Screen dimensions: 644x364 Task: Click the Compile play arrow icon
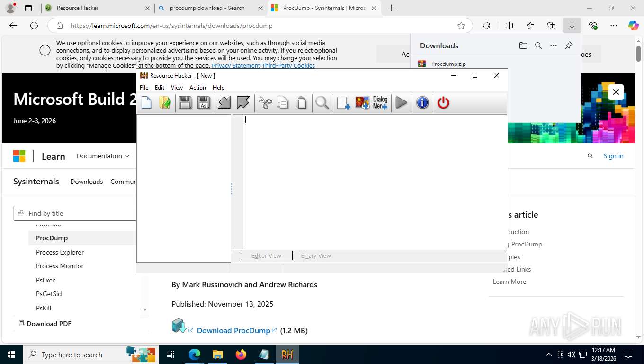(x=401, y=102)
